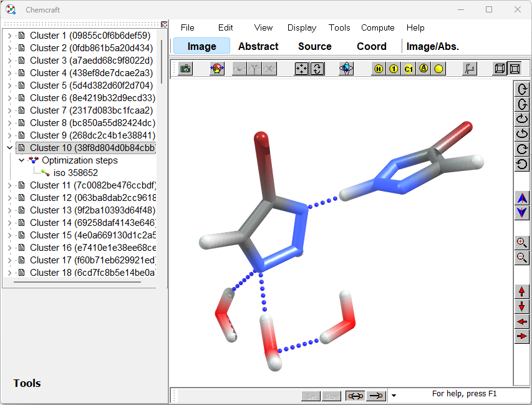Close the left tree panel with the X icon
This screenshot has height=405, width=532.
tap(164, 24)
